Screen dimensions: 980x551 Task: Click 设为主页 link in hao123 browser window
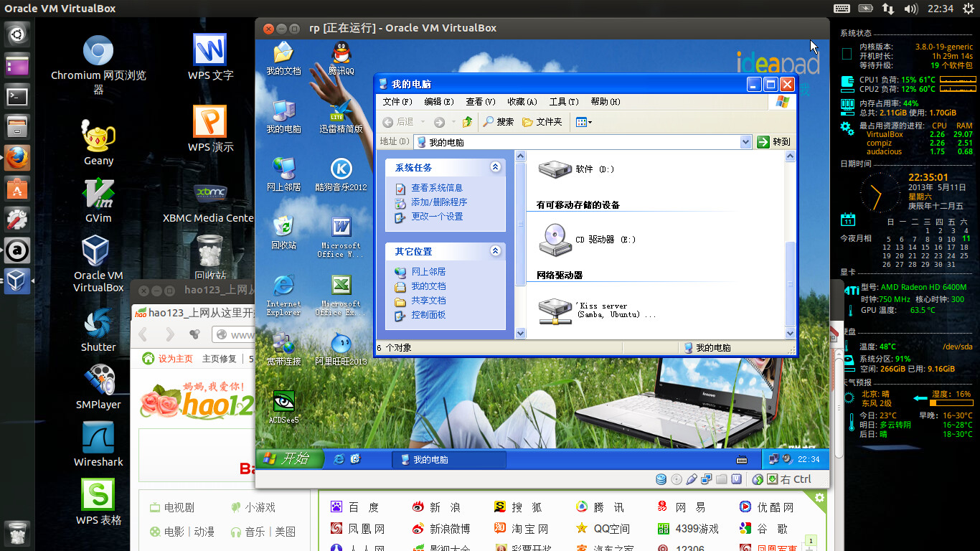[x=175, y=359]
